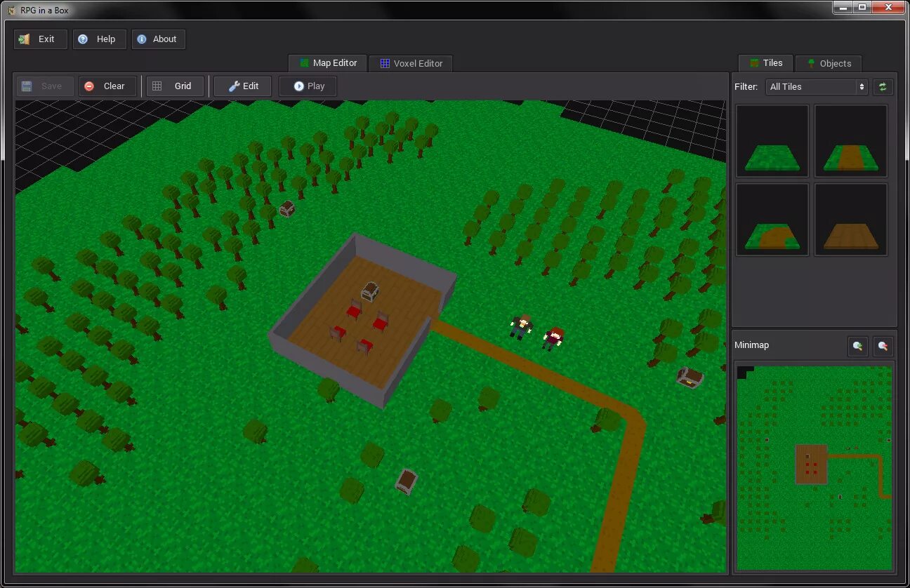Click the RPG in a Box title icon

point(11,10)
